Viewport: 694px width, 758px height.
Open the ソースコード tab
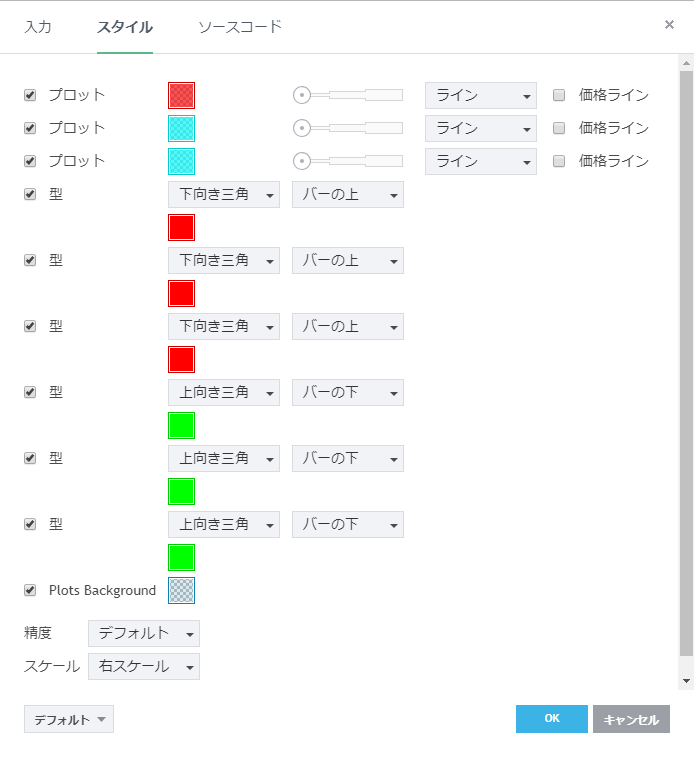click(x=240, y=27)
